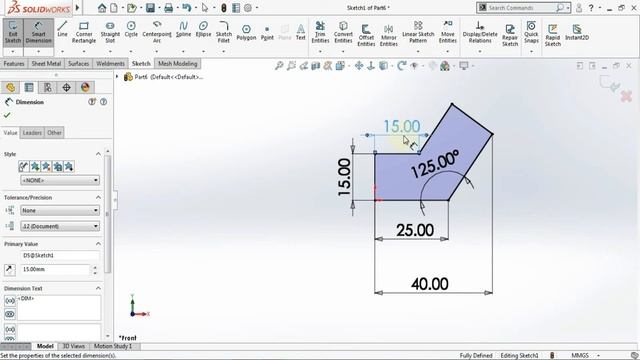Viewport: 640px width, 360px height.
Task: Open the DisplayManager panel tab
Action: point(85,87)
